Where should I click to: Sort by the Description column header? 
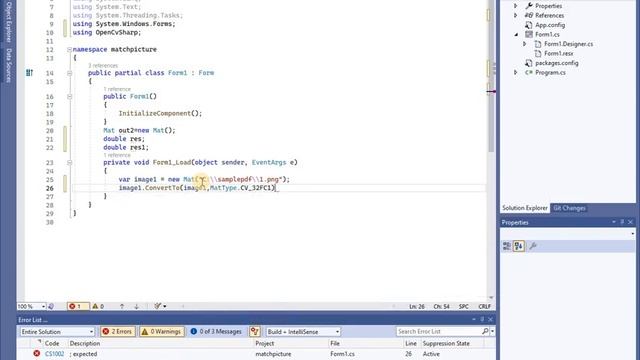point(85,343)
